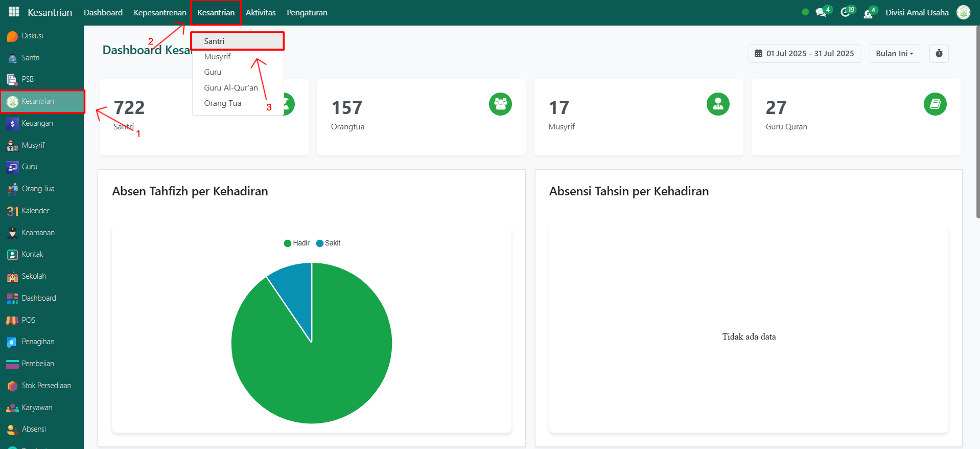Click the Aktivitas top menu item
The width and height of the screenshot is (980, 449).
point(261,12)
